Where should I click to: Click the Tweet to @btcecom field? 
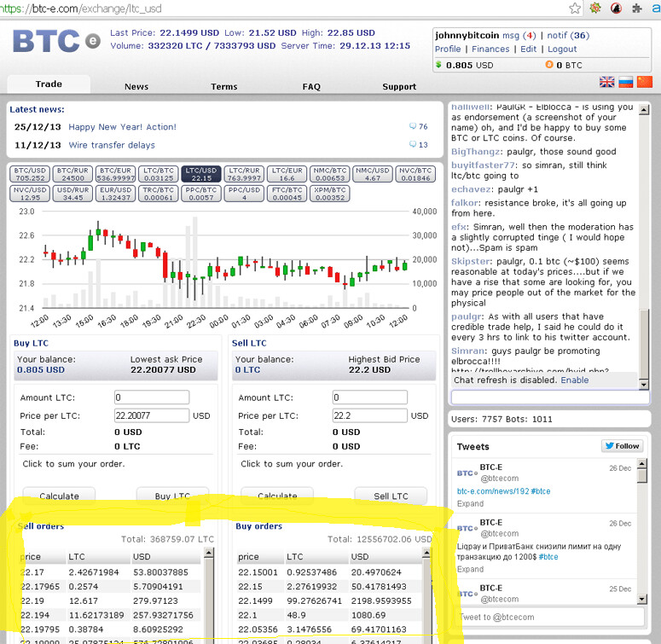[x=550, y=617]
